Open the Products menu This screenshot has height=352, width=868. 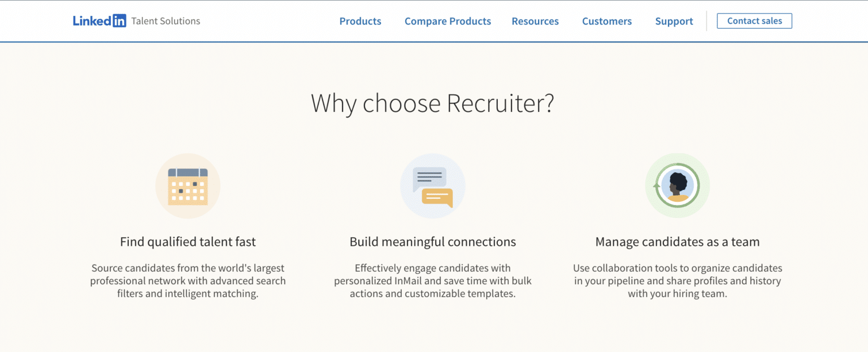click(360, 21)
